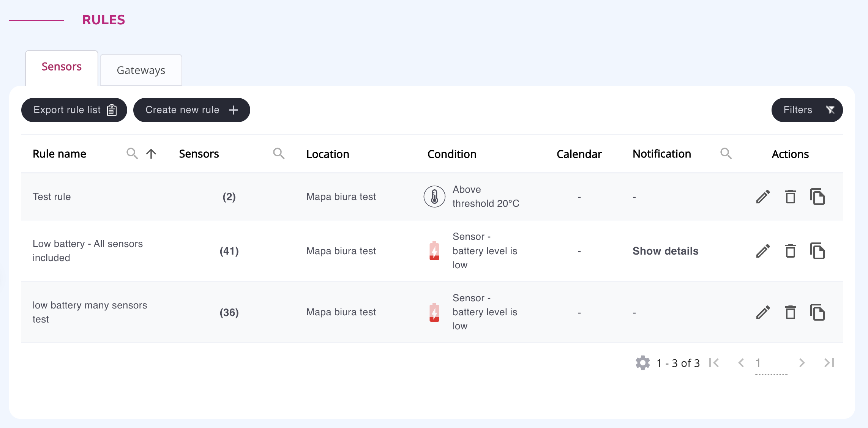The height and width of the screenshot is (428, 868).
Task: Click the page number input field
Action: pos(771,363)
